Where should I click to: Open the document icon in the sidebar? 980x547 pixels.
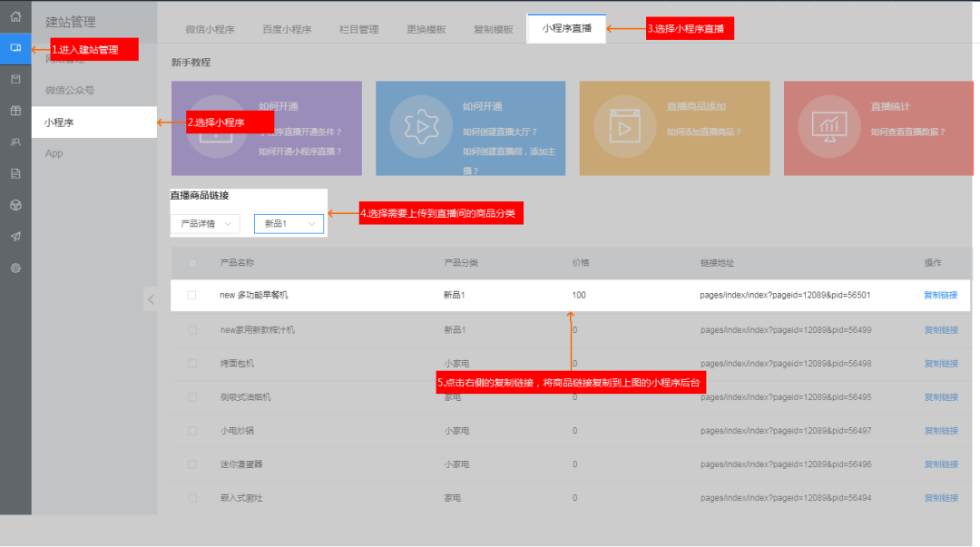click(15, 173)
